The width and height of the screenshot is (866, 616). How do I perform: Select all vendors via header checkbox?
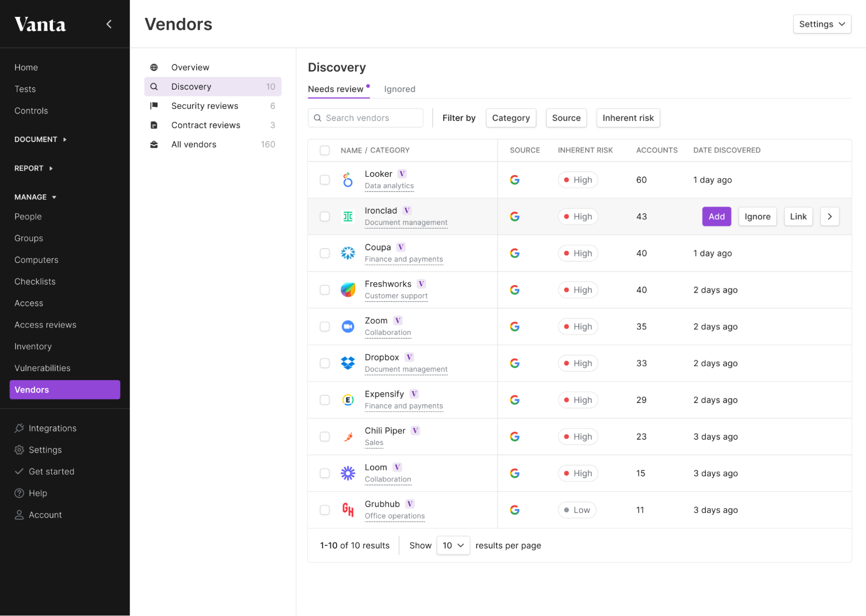pyautogui.click(x=324, y=150)
